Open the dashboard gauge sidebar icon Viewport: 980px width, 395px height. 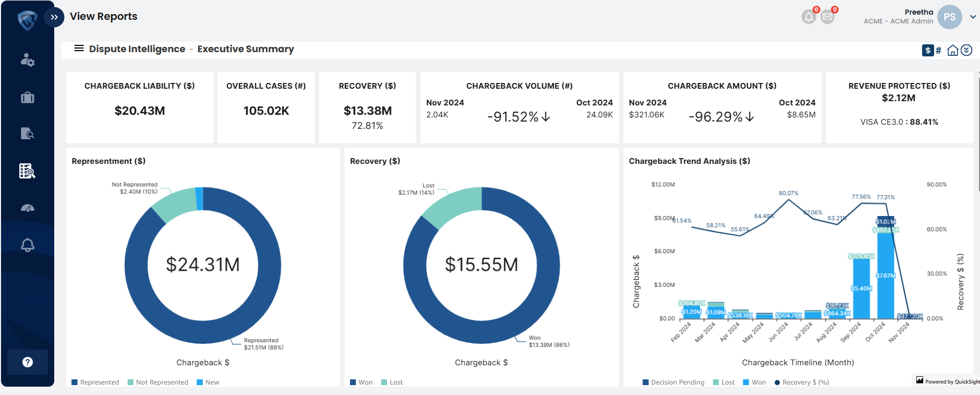(x=27, y=208)
